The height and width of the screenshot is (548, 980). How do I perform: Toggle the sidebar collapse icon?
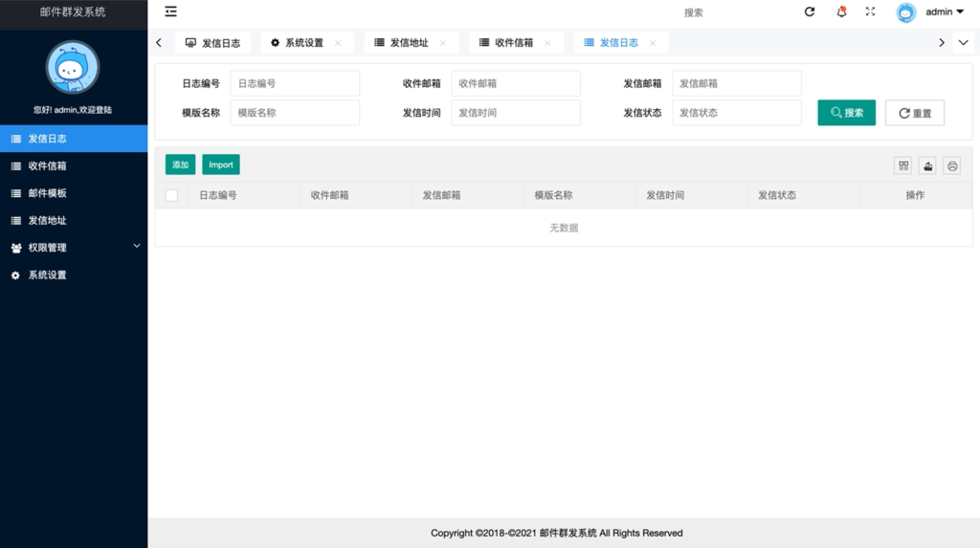pos(170,11)
